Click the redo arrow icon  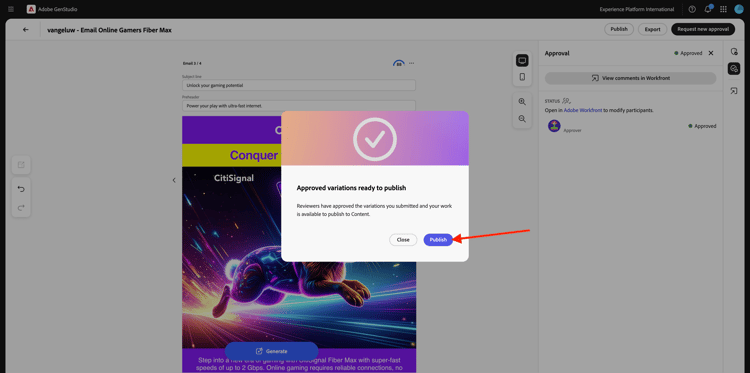(x=21, y=208)
